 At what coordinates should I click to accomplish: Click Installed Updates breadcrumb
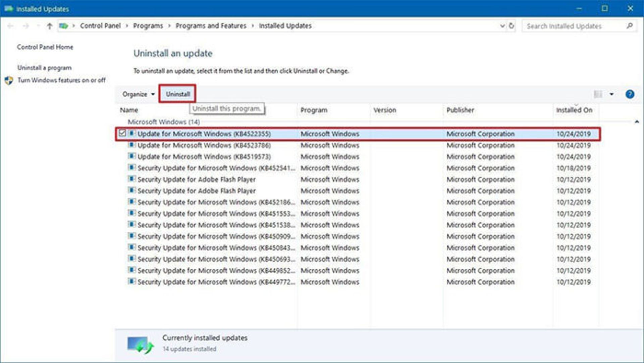coord(285,26)
